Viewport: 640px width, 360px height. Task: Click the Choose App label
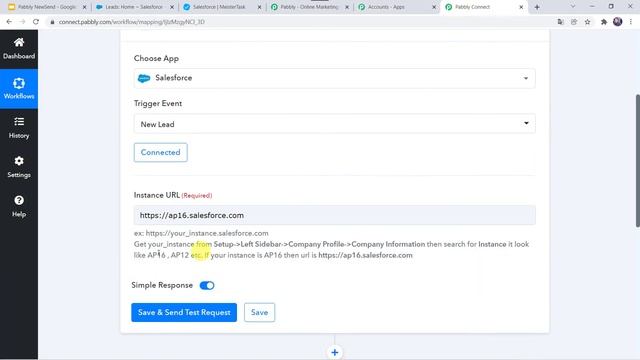156,58
